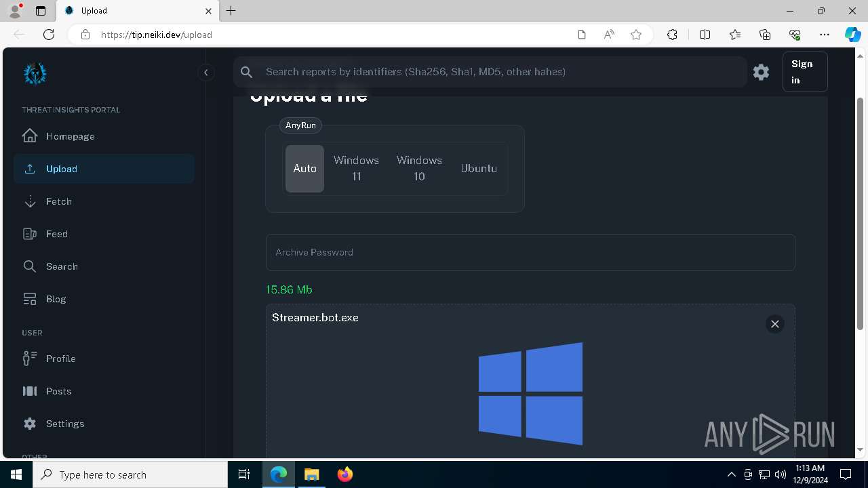Select the Windows 11 environment option
The image size is (868, 488).
[356, 169]
